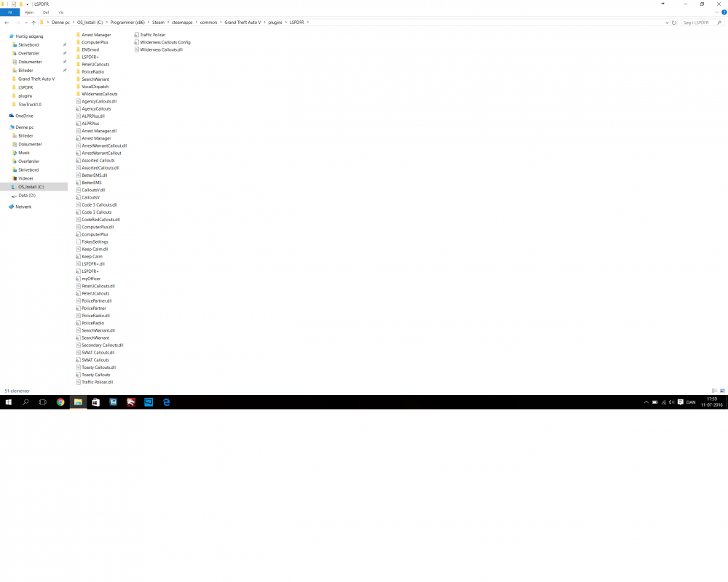This screenshot has height=582, width=728.
Task: Select BetterEMS.dll file
Action: click(x=94, y=175)
